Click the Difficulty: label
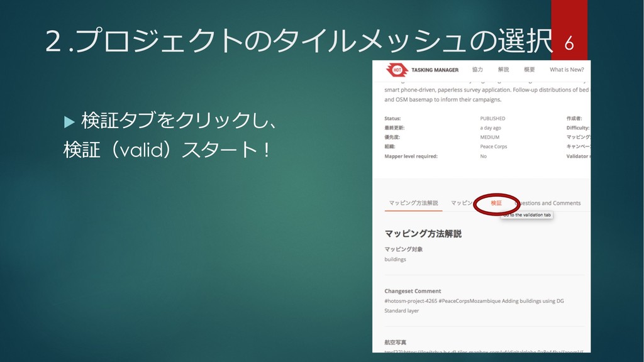This screenshot has width=644, height=362. [x=578, y=128]
